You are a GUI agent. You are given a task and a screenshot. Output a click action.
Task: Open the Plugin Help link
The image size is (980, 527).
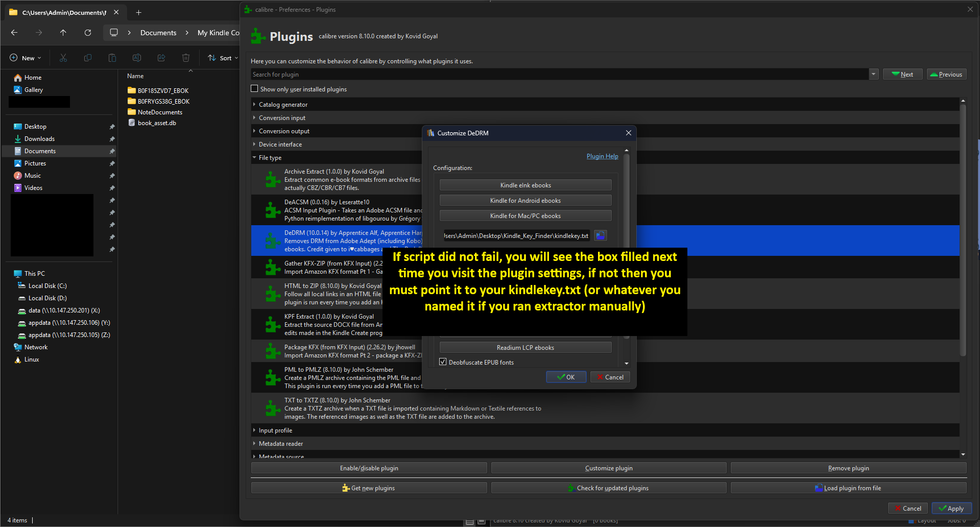602,156
